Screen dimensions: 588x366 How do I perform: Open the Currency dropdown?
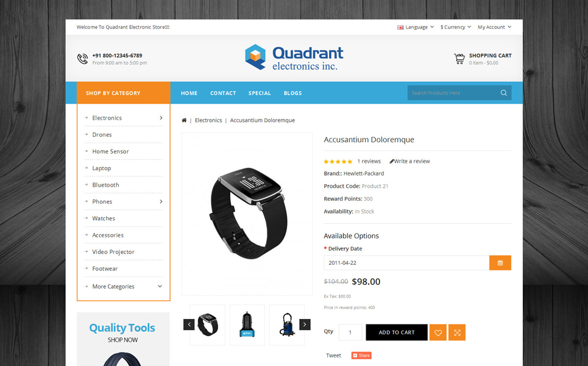456,27
